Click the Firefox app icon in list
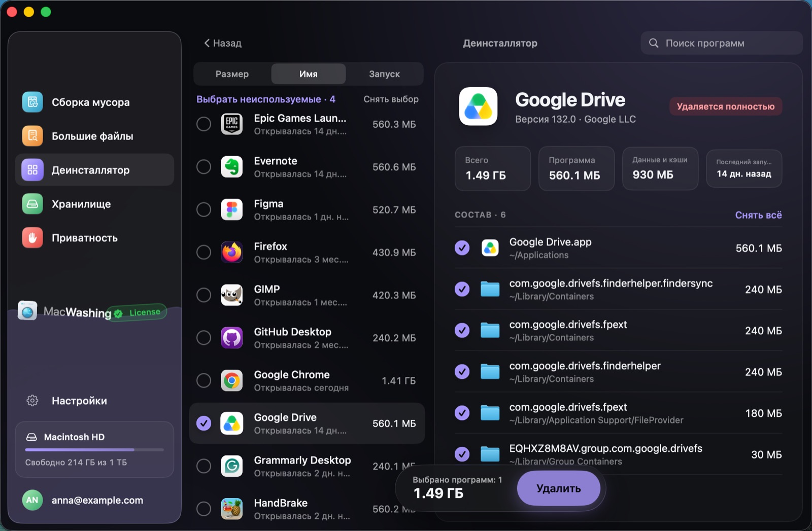Screen dimensions: 812x531 click(232, 252)
